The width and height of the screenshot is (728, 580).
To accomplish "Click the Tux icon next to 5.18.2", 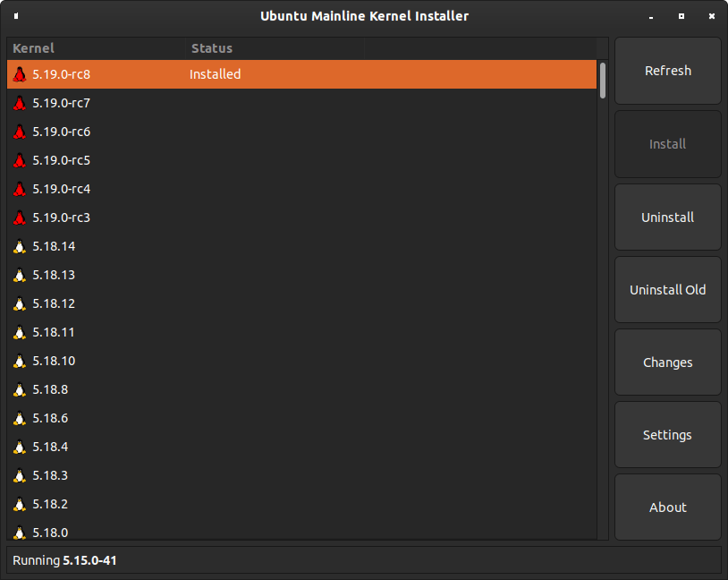I will point(20,504).
